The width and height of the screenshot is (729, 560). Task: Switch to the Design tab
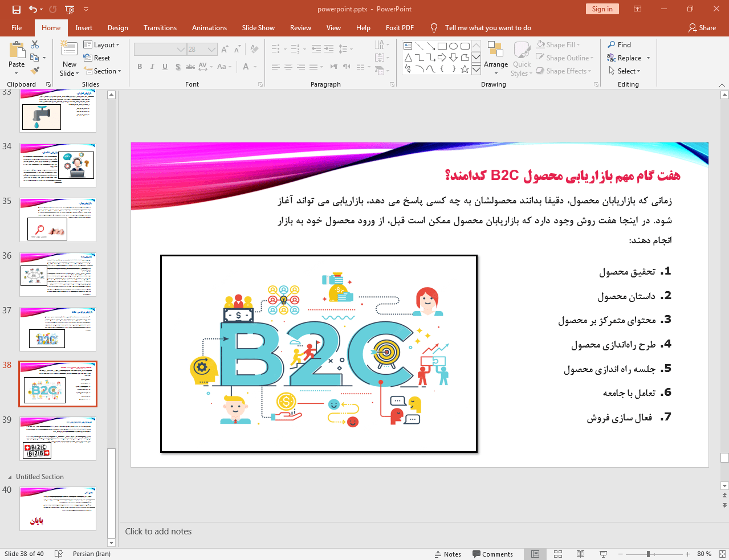118,28
